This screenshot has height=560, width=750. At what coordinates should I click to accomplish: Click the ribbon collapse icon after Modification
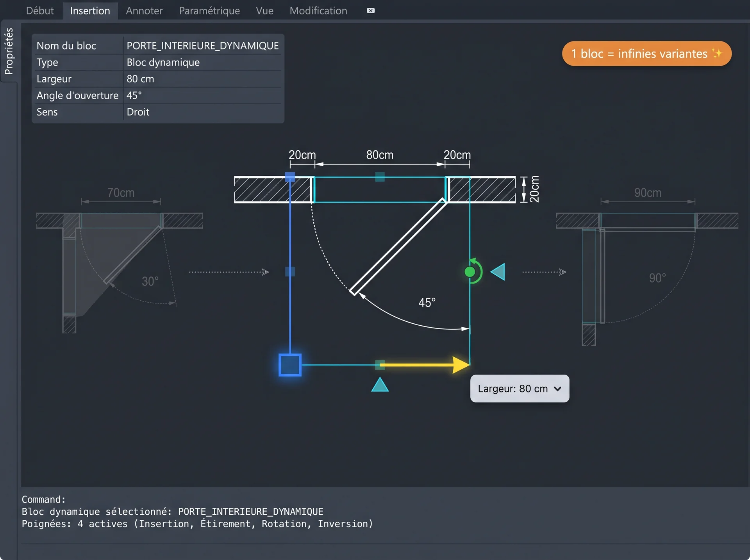(371, 11)
